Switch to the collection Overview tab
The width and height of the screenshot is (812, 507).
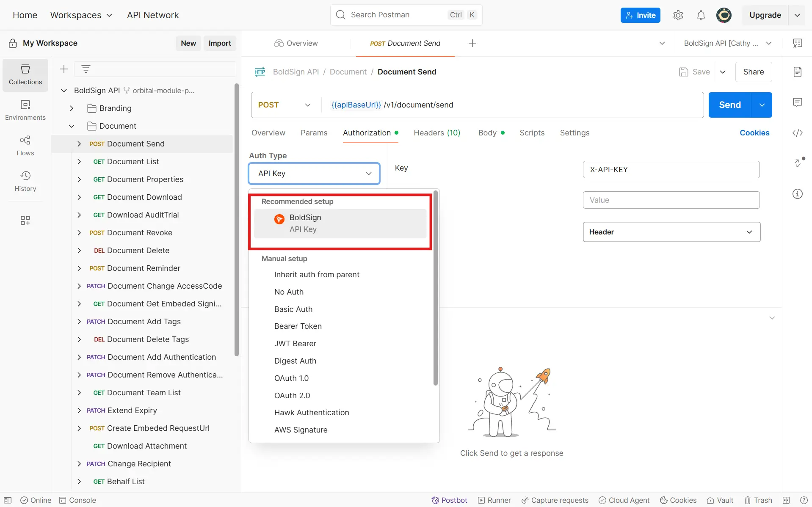[296, 43]
